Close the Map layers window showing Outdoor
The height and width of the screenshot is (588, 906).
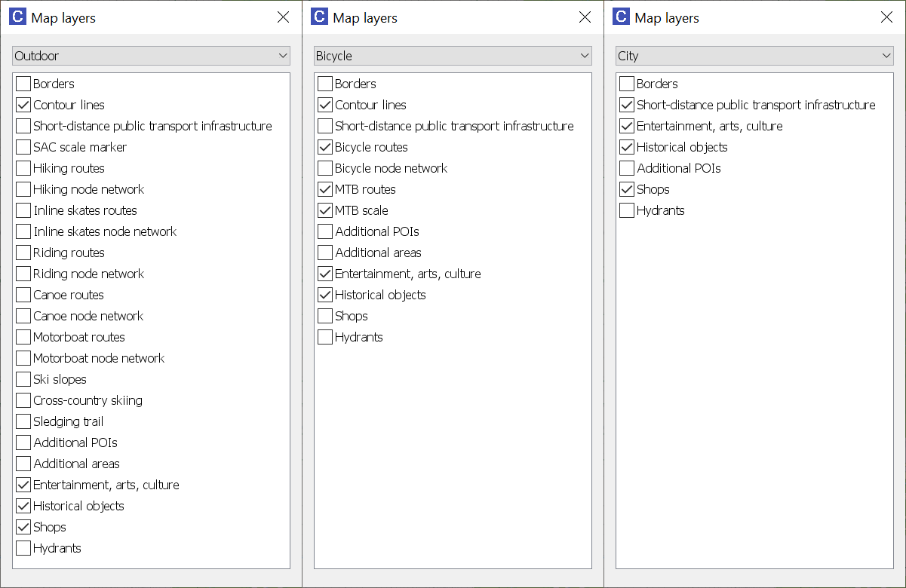pos(283,17)
